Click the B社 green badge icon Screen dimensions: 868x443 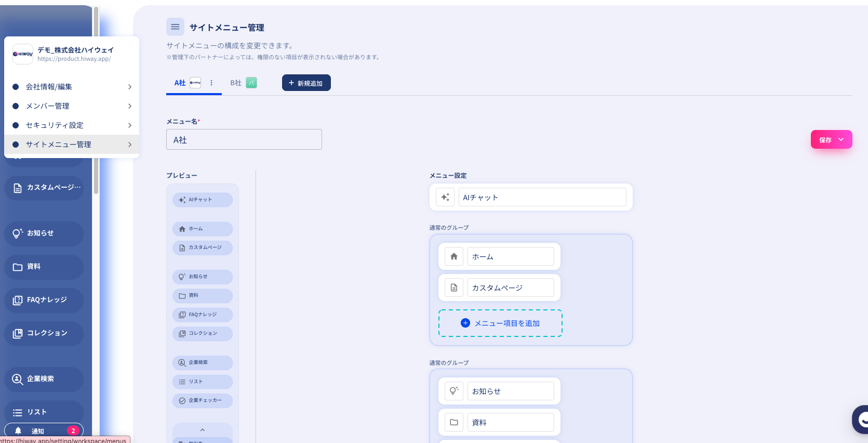[x=251, y=83]
